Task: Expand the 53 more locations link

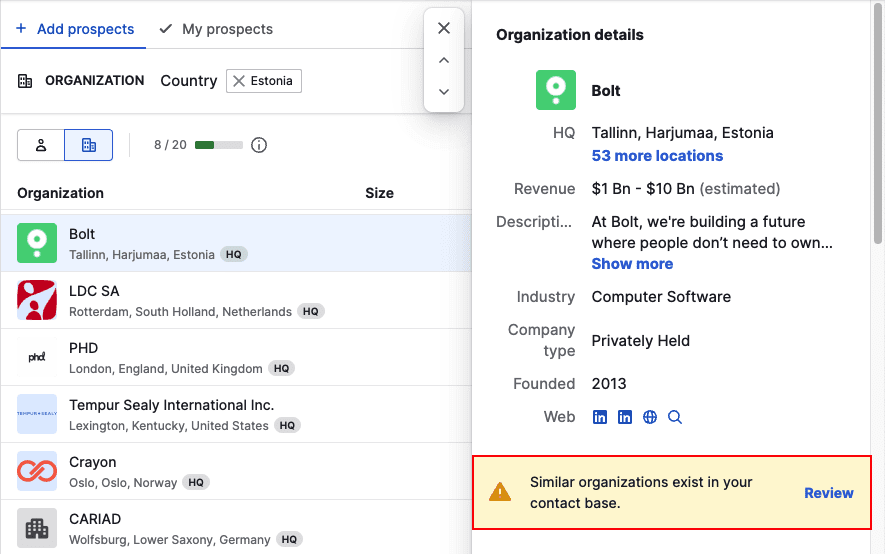Action: pyautogui.click(x=657, y=156)
